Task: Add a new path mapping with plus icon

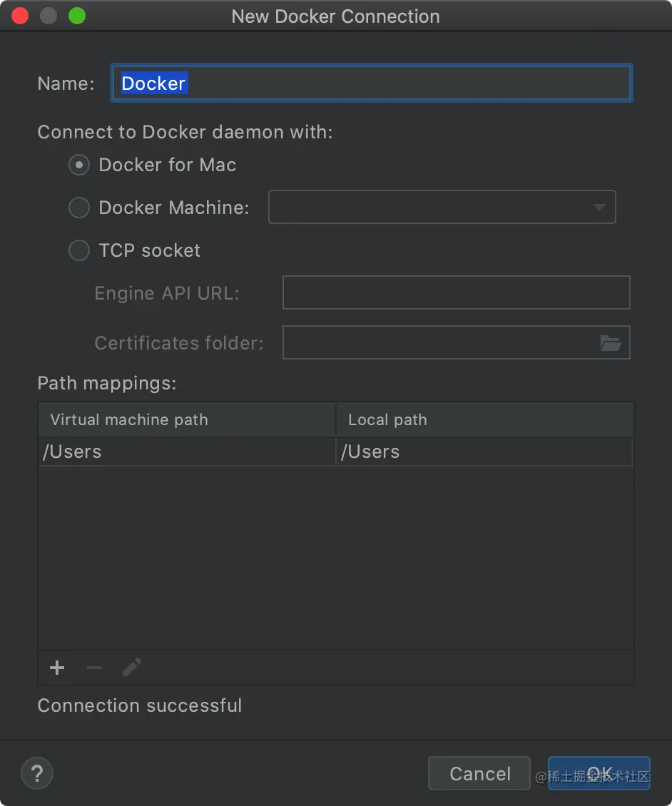Action: 57,668
